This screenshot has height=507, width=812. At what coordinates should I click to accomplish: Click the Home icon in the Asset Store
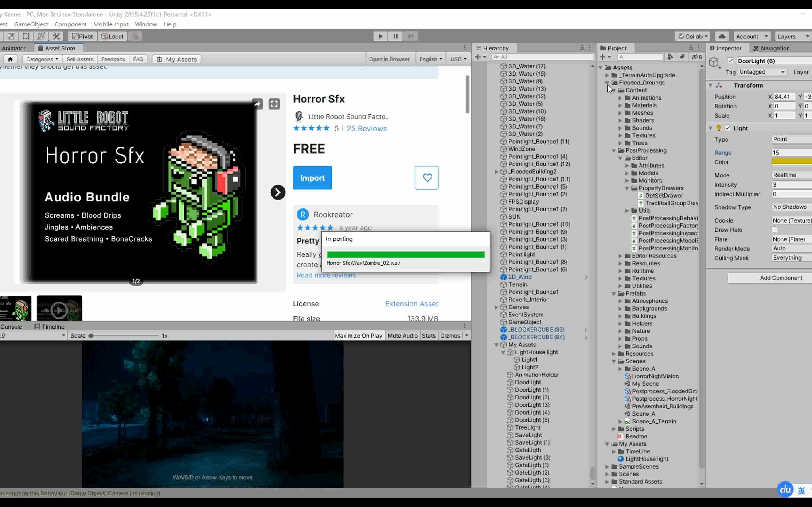(10, 59)
